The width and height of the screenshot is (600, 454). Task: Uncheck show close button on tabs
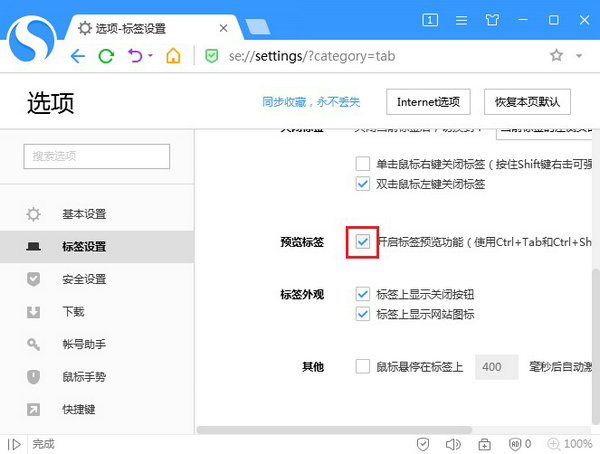click(363, 294)
